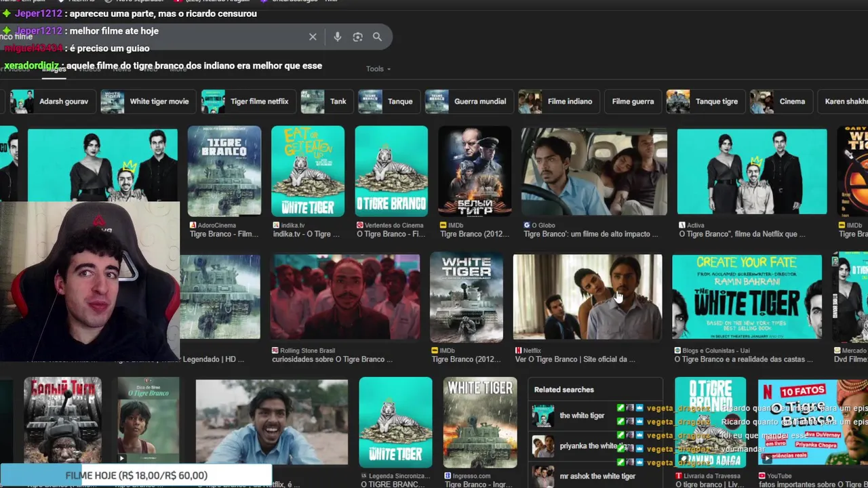Click the Activa source favicon
The width and height of the screenshot is (868, 488).
click(682, 225)
